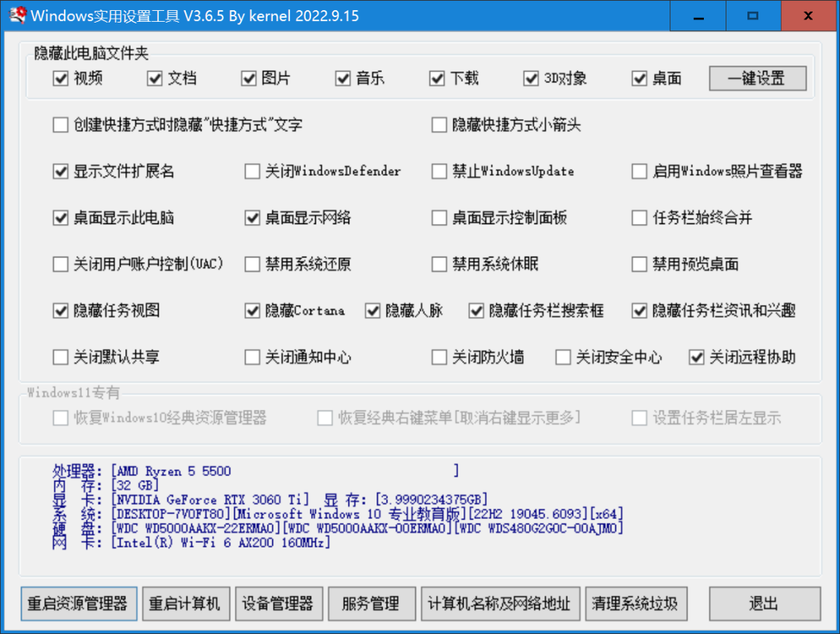Close the Windows实用设置工具 window
Image resolution: width=840 pixels, height=634 pixels.
coord(809,16)
